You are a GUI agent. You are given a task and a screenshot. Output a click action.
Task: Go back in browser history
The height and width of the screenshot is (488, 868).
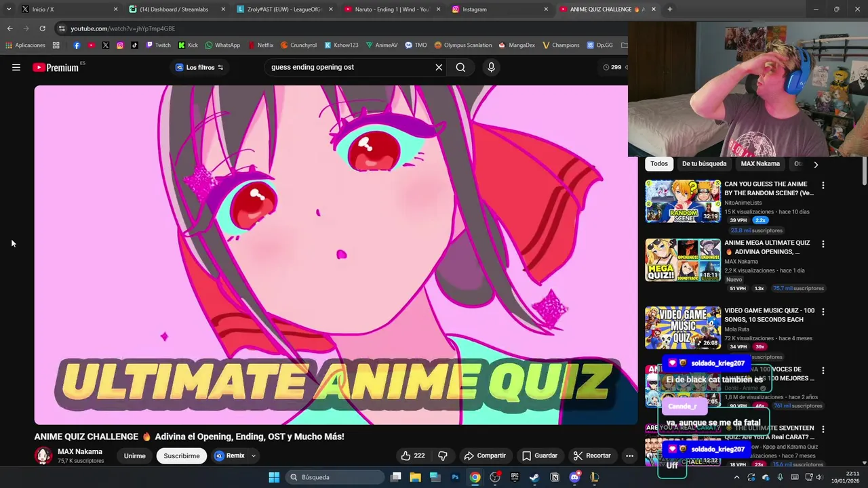pyautogui.click(x=9, y=28)
